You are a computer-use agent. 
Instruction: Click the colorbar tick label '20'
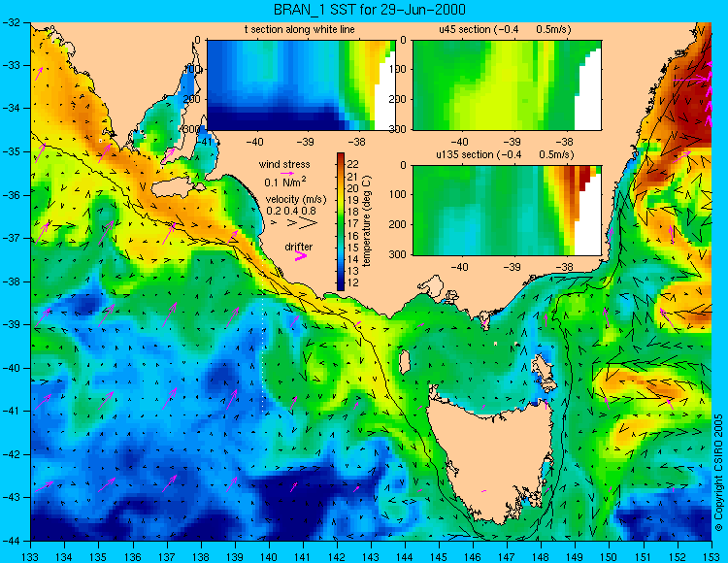[x=353, y=188]
